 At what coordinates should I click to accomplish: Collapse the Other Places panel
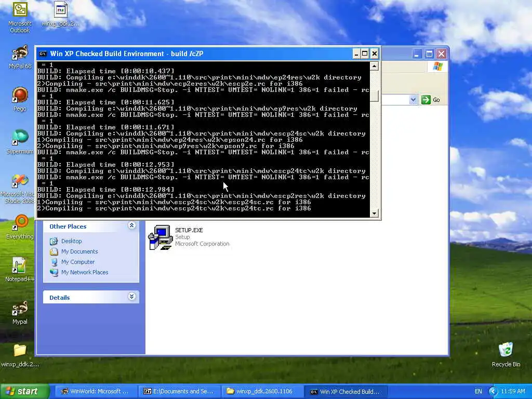point(131,225)
